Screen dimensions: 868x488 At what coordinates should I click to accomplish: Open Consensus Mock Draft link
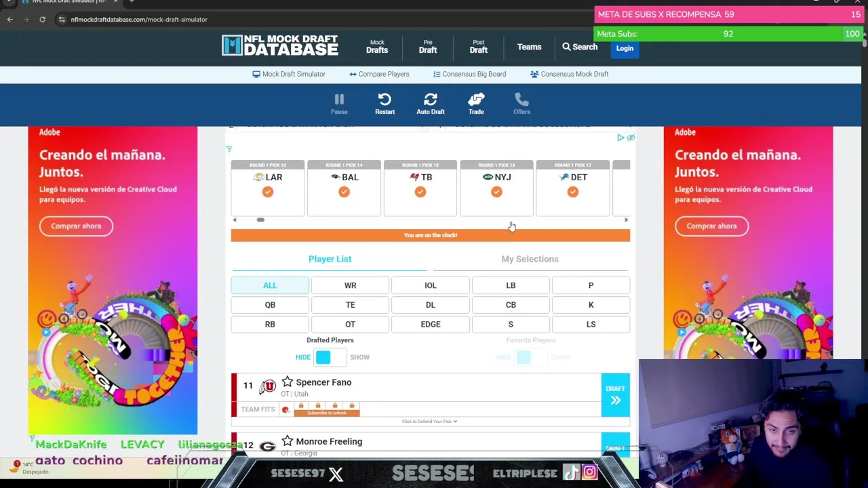click(x=569, y=74)
